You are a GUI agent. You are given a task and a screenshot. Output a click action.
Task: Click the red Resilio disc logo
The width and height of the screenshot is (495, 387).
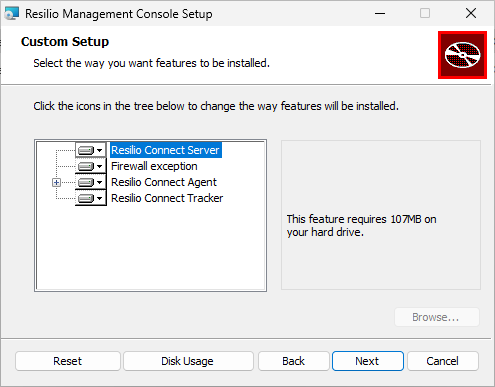(462, 55)
